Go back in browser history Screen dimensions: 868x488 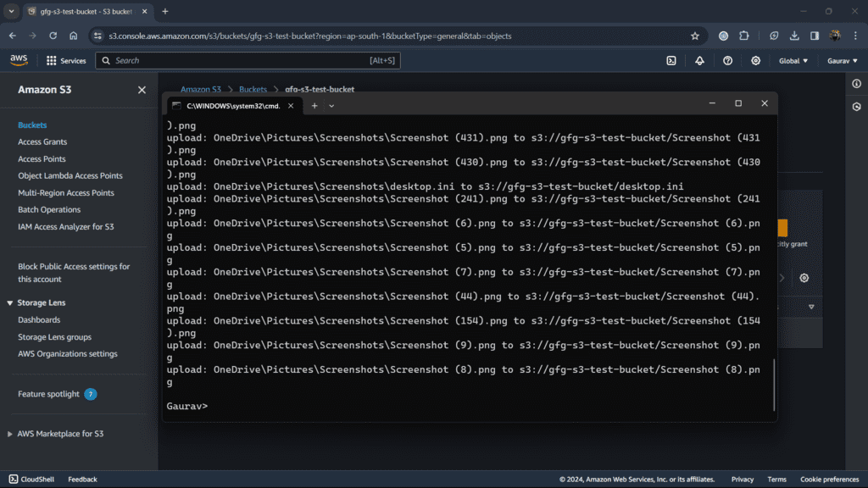click(12, 36)
